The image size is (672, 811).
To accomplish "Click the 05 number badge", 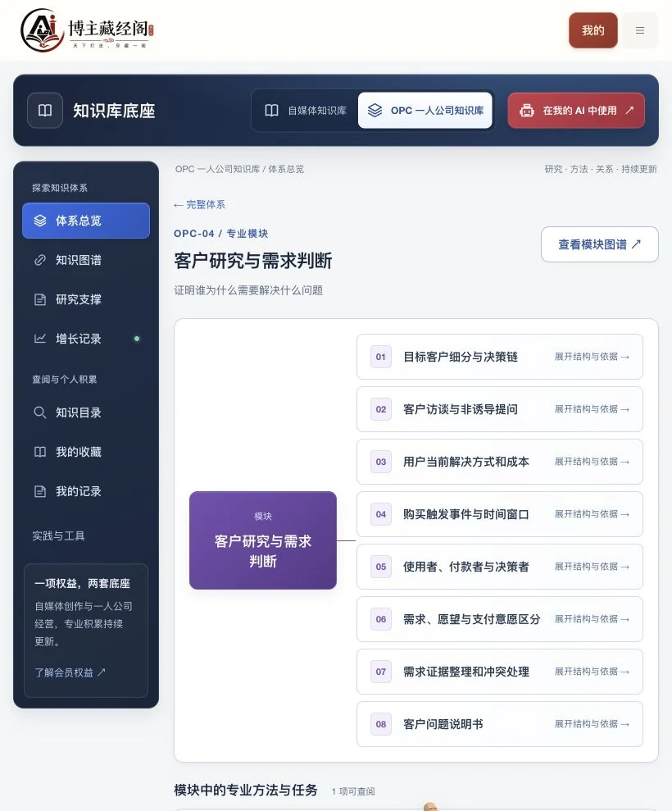I will tap(381, 567).
